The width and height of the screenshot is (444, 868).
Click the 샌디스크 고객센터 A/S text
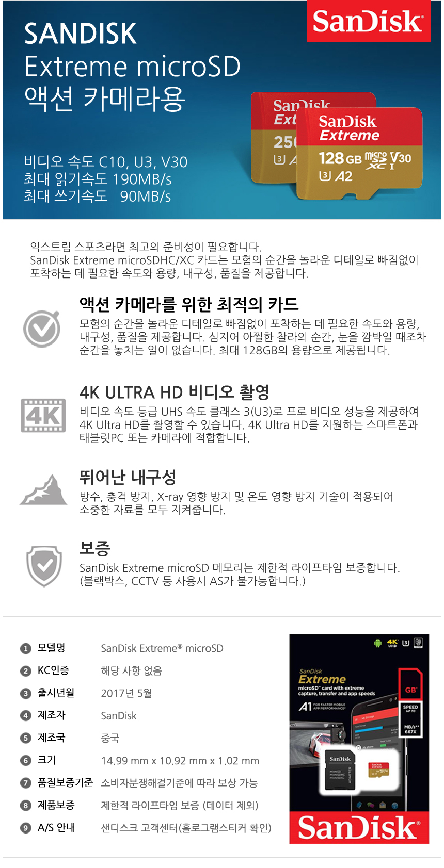click(186, 828)
